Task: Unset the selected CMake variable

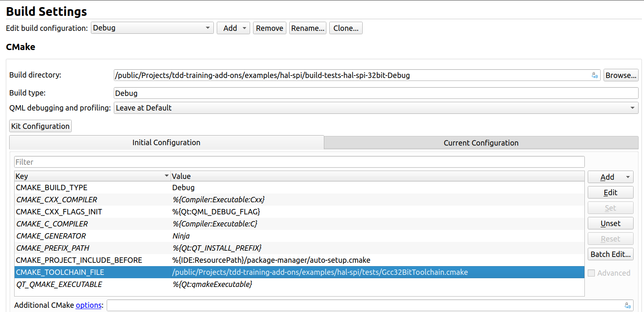Action: pyautogui.click(x=610, y=223)
